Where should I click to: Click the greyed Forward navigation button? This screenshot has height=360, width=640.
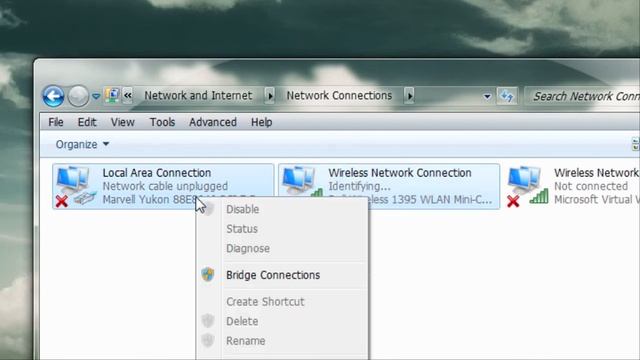pos(78,96)
